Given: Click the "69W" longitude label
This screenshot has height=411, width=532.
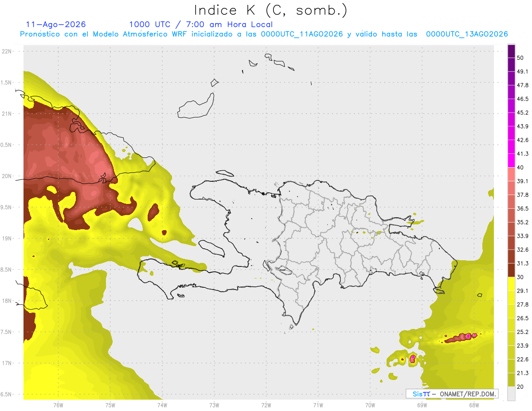Looking at the screenshot, I should (x=422, y=405).
